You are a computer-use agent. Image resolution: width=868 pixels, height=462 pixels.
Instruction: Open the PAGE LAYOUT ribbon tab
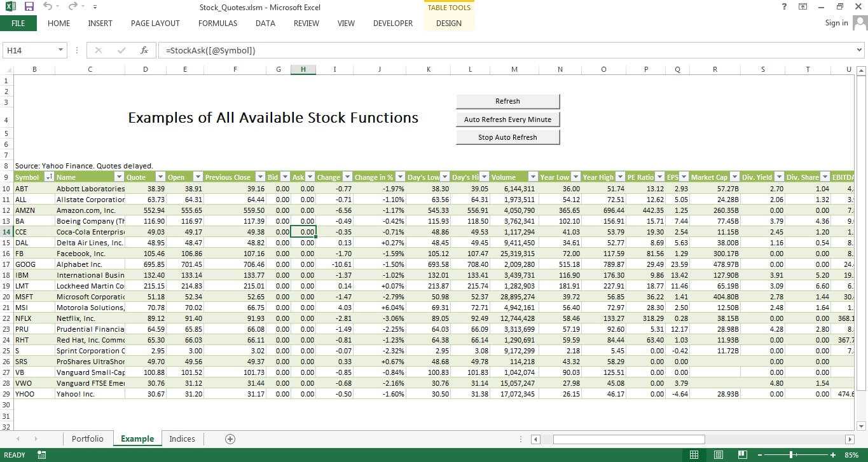point(155,24)
